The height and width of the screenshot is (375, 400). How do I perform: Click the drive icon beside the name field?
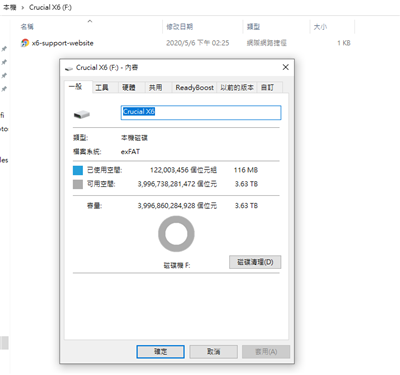(82, 115)
